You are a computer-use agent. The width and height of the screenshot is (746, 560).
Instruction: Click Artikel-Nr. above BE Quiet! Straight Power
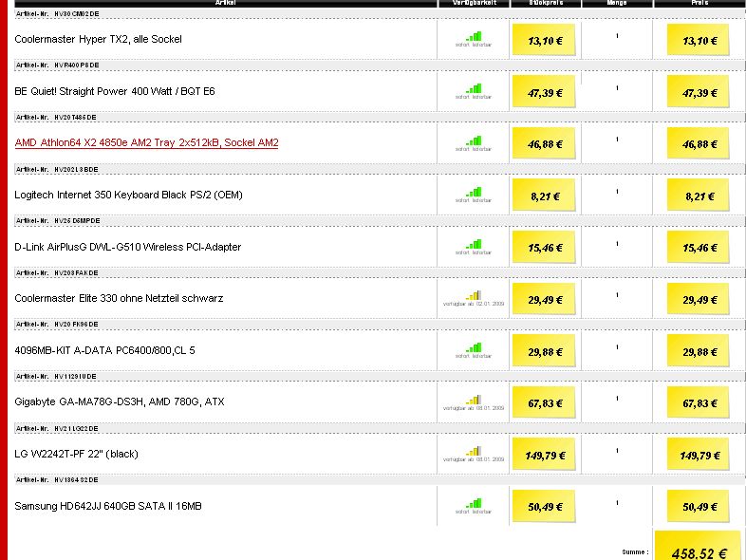(58, 65)
